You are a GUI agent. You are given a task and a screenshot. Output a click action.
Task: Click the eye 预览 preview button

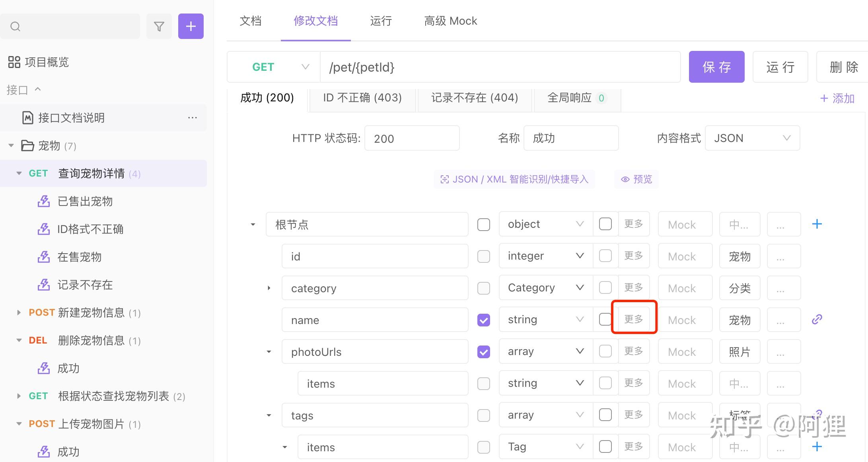coord(636,179)
